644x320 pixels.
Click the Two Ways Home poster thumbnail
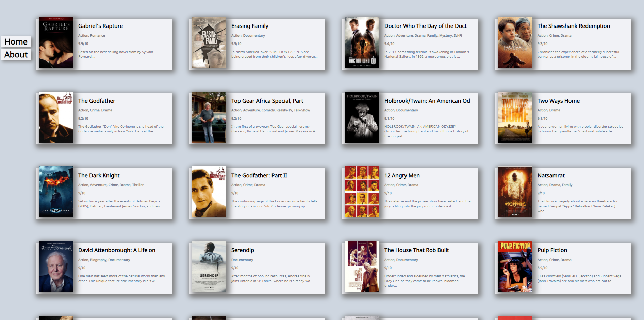click(x=515, y=117)
